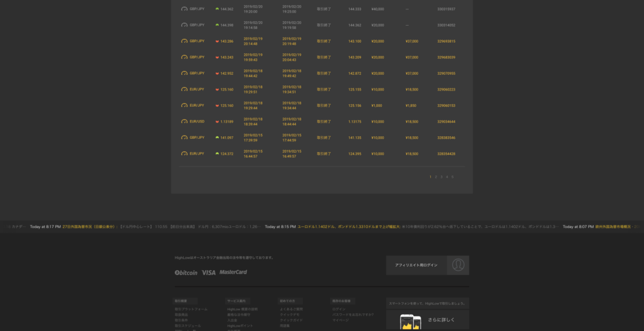Click the ¥1,850 payout value
This screenshot has width=644, height=331.
411,106
